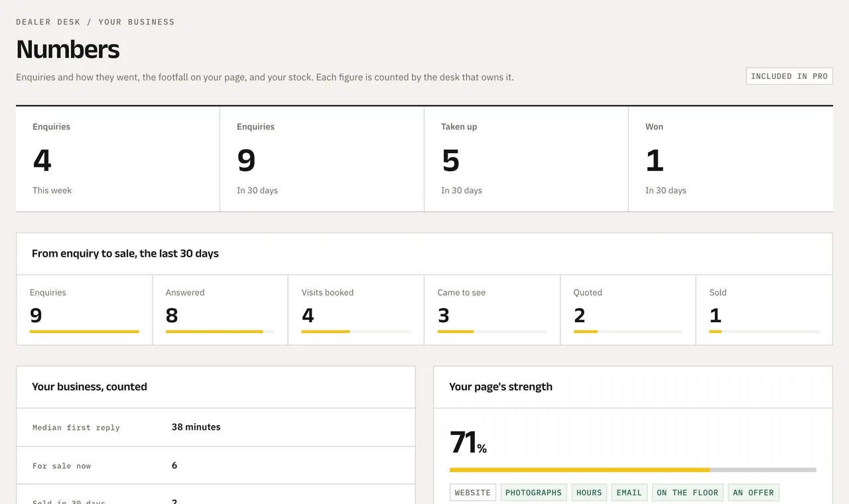Click the PHOTOGRAPHS tag
The image size is (849, 504).
click(533, 493)
